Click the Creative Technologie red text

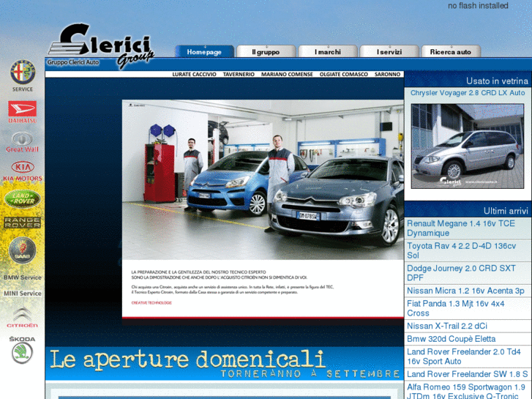pos(151,302)
